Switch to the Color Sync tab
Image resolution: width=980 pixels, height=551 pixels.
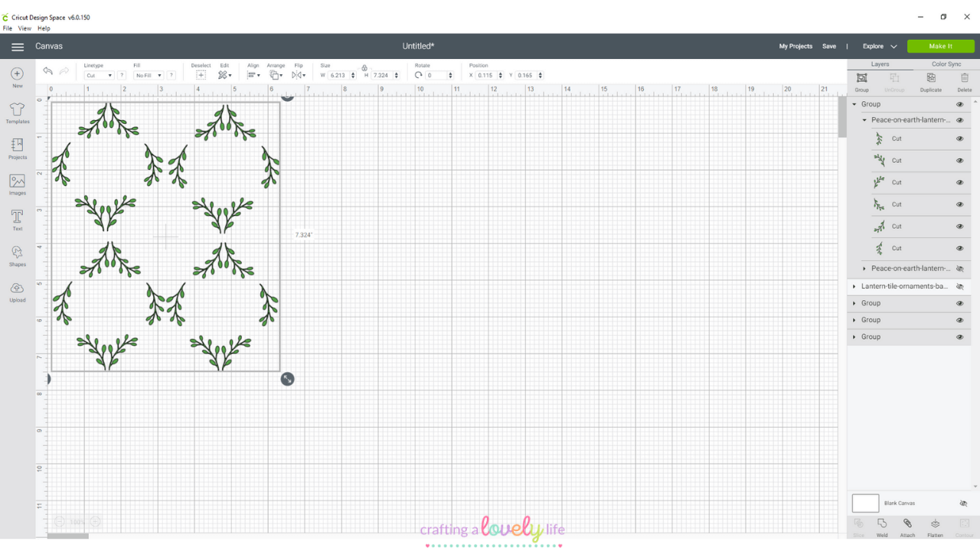pos(946,64)
